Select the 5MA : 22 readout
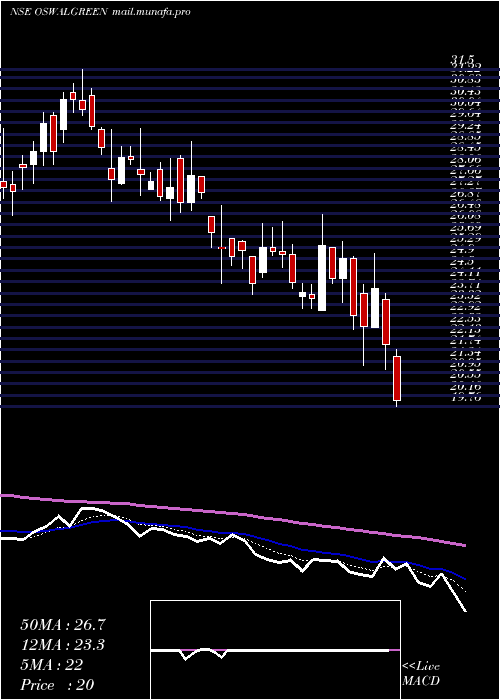The width and height of the screenshot is (500, 700). [x=51, y=665]
